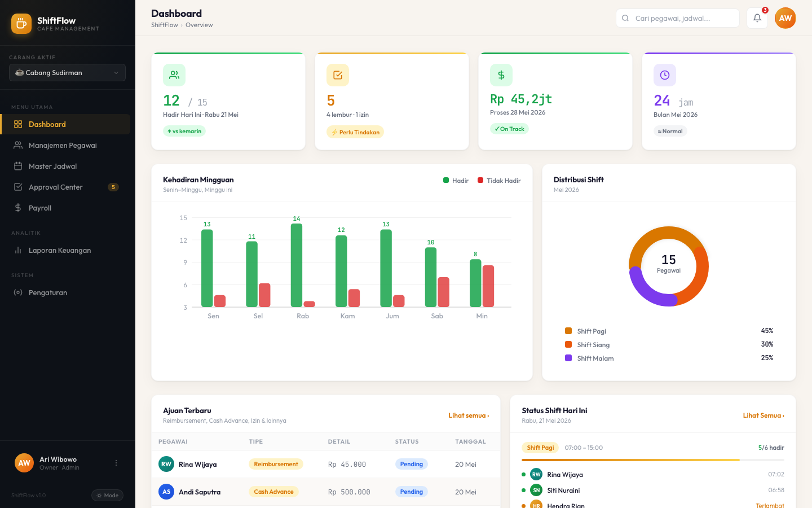Click the ShiftFlow breadcrumb link
The image size is (812, 508).
tap(165, 25)
